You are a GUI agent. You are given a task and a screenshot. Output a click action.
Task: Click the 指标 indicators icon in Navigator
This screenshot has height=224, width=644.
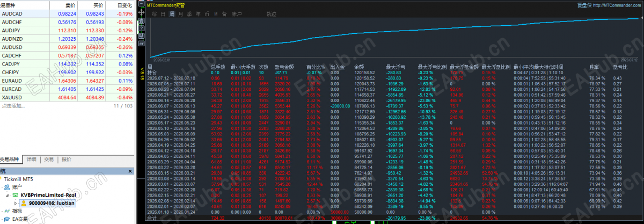[x=7, y=211]
